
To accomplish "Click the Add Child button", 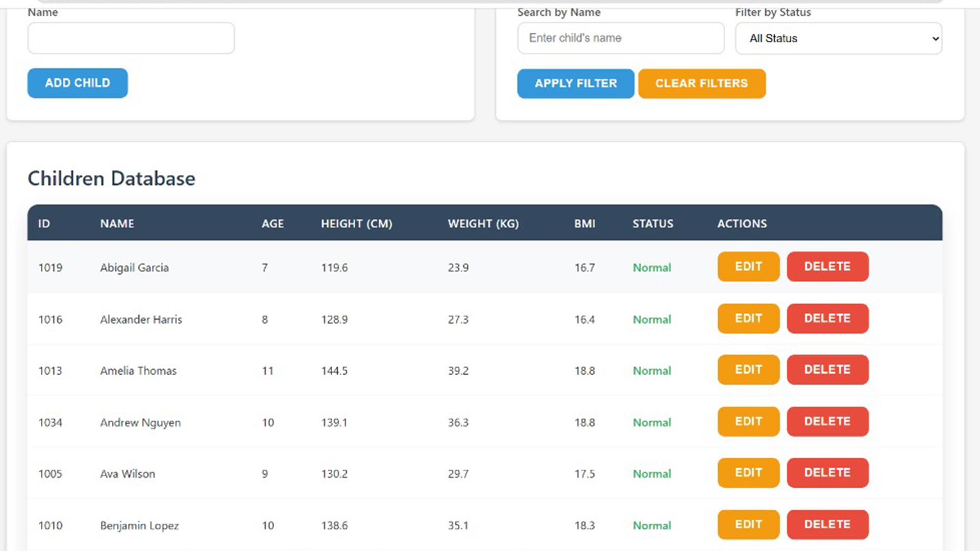I will [78, 83].
